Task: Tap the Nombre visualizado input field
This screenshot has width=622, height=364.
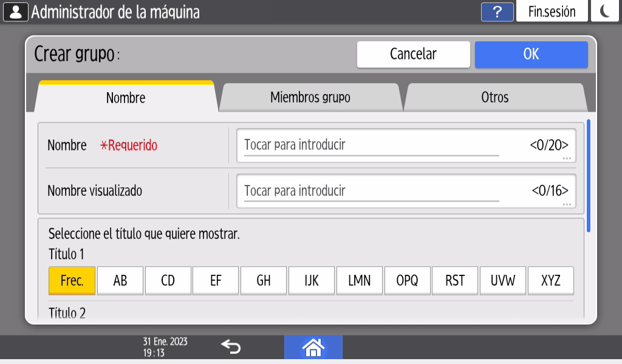Action: 405,191
